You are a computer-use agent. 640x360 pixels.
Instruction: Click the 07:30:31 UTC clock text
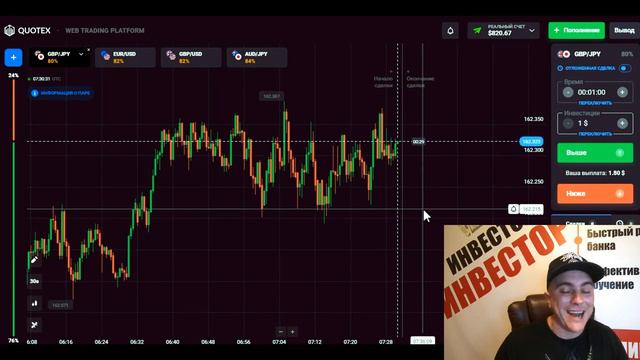47,79
